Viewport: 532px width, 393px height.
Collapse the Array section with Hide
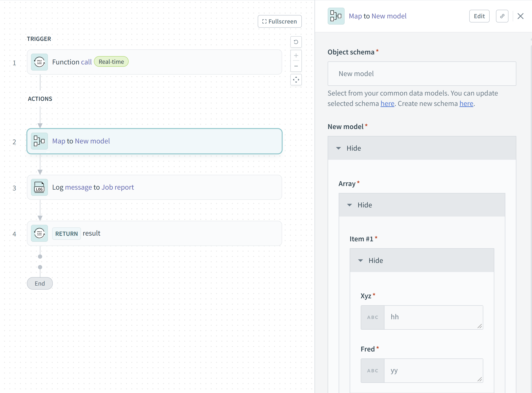coord(422,205)
